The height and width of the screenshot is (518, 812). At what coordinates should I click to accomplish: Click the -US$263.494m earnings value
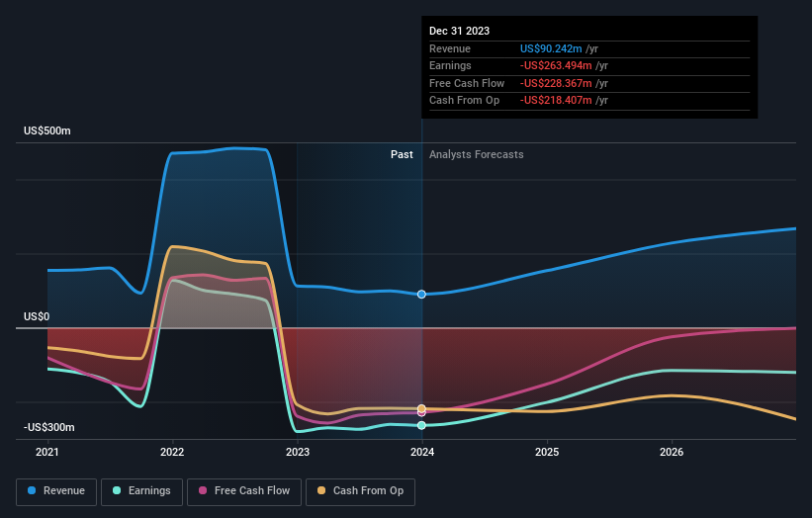556,65
